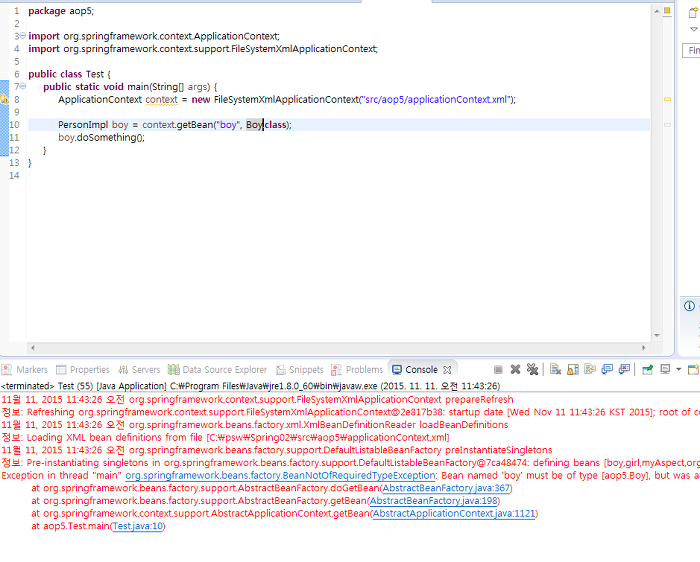
Task: Click the Terminate button in Console toolbar
Action: (498, 370)
